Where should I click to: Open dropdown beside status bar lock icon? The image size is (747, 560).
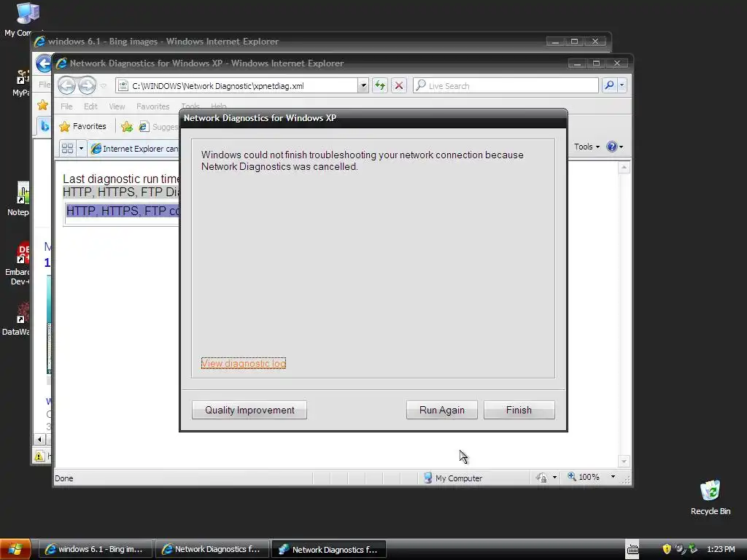pyautogui.click(x=554, y=477)
